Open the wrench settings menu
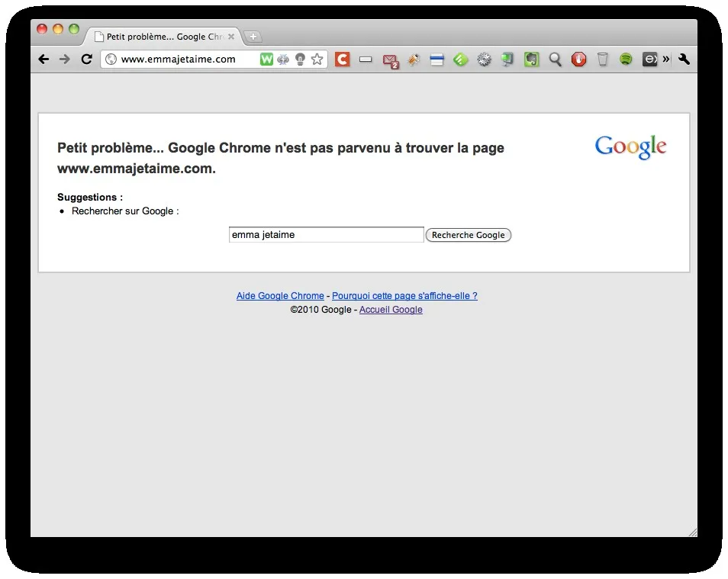Screen dimensions: 728x579 pos(684,59)
